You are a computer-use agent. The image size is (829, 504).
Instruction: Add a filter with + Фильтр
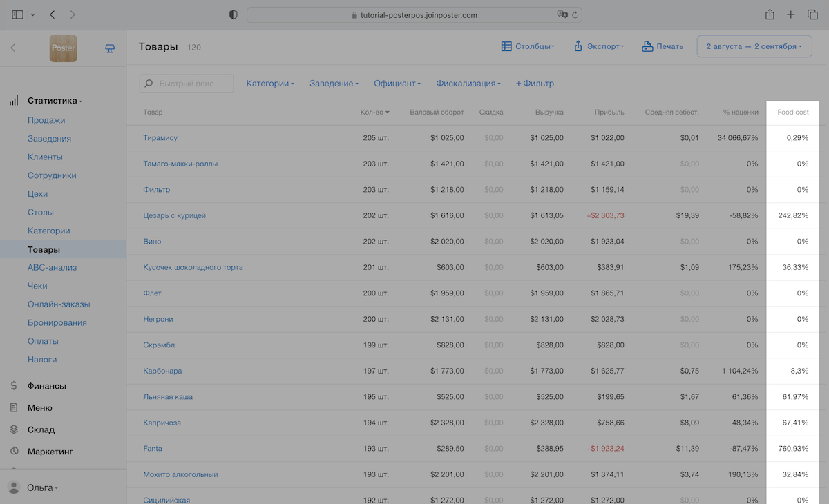pos(535,84)
